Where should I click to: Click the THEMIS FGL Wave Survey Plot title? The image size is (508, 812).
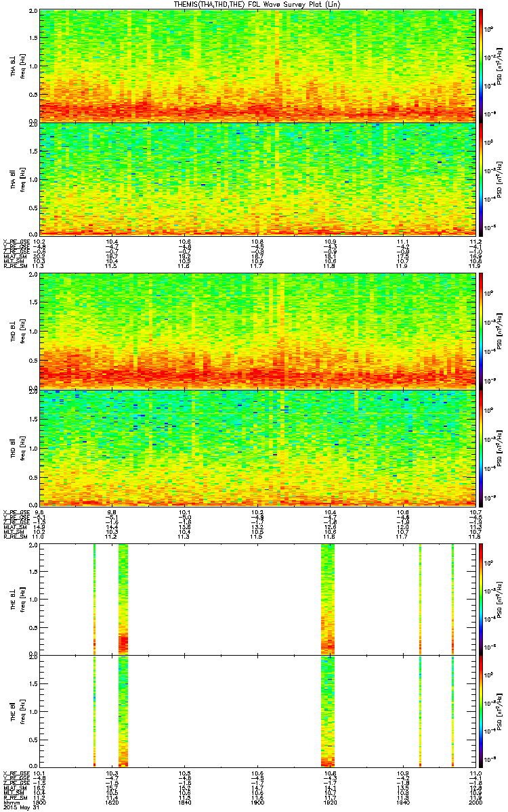[258, 4]
